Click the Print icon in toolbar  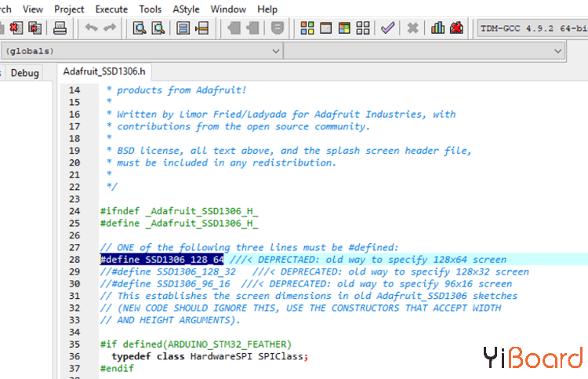pos(60,29)
